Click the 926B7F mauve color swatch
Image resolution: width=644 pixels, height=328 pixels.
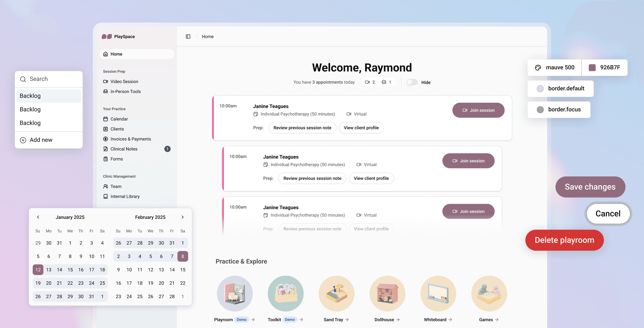coord(592,67)
